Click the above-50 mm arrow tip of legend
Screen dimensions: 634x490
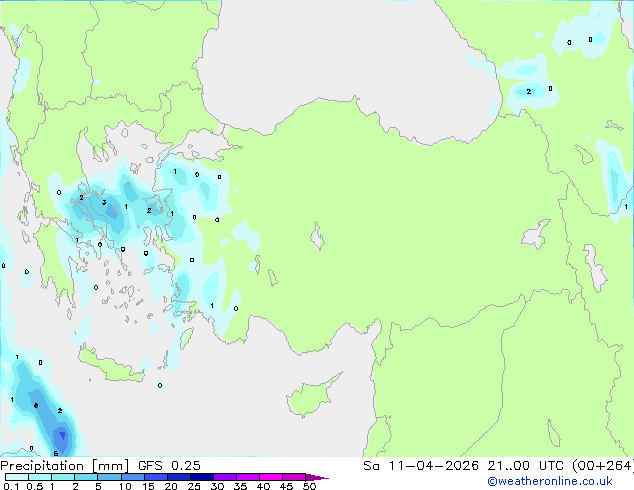coord(317,477)
